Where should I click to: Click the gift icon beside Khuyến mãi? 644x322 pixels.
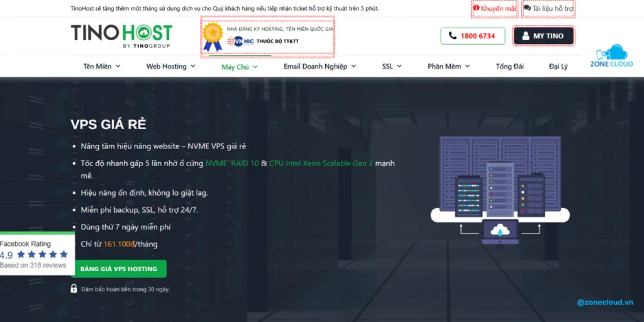pyautogui.click(x=477, y=8)
